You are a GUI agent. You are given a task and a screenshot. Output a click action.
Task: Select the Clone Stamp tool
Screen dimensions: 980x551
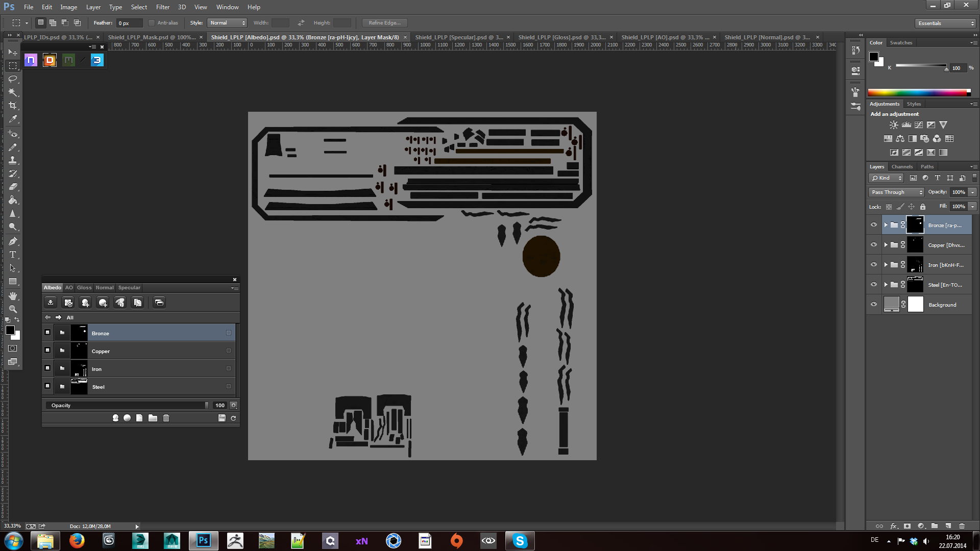pos(13,160)
